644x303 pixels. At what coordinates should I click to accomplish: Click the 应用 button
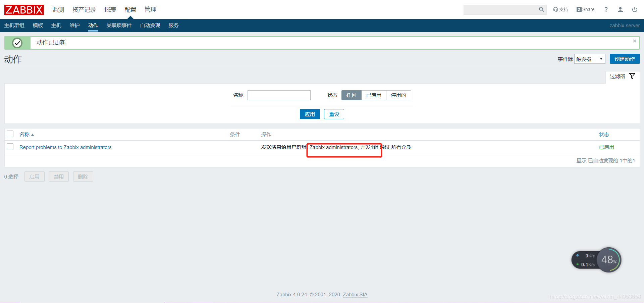310,114
